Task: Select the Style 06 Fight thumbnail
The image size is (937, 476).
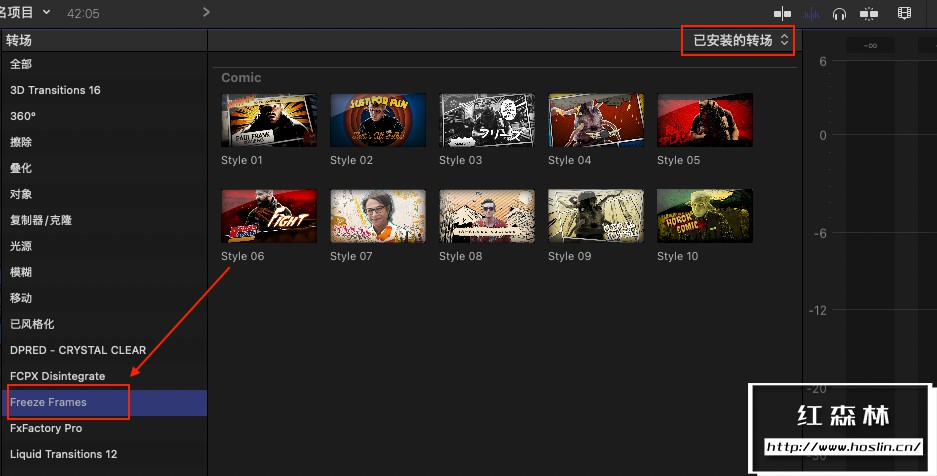Action: 269,216
